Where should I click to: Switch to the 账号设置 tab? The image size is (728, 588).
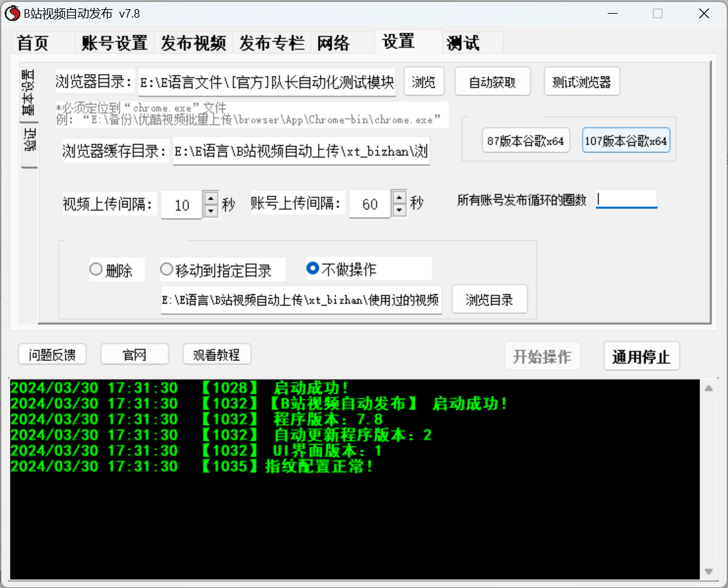coord(114,43)
